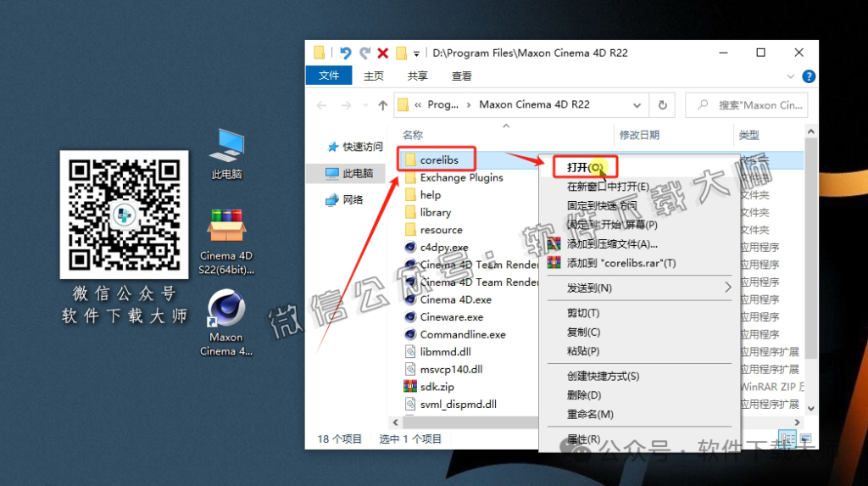Screen dimensions: 868x486
Task: Open the Cinema 4D S22(64bit) archive icon on the desktop
Action: click(226, 243)
